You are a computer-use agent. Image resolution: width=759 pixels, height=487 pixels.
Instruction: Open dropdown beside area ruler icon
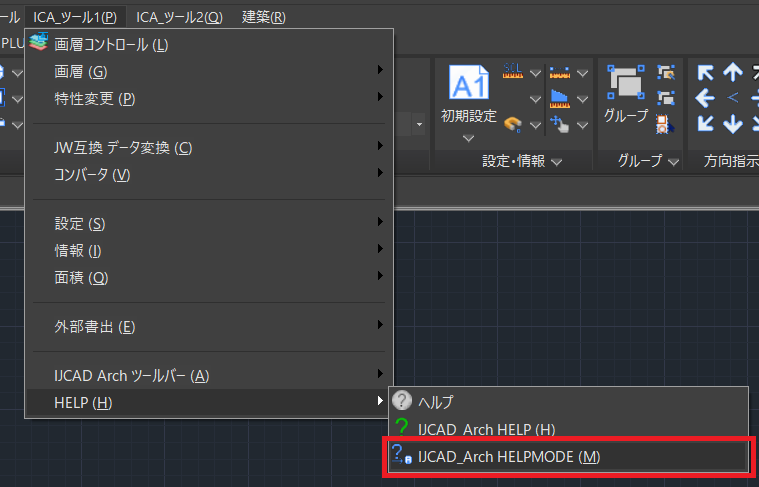click(x=583, y=100)
